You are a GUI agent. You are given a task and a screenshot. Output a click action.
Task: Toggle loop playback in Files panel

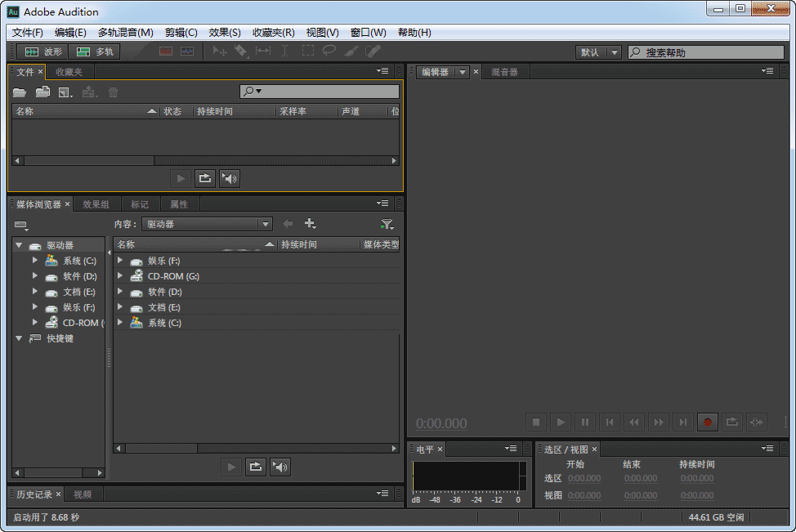coord(205,178)
